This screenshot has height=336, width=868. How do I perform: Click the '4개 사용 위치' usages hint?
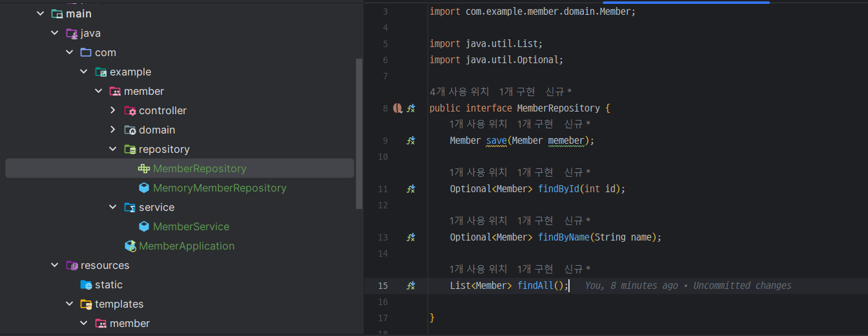click(459, 92)
